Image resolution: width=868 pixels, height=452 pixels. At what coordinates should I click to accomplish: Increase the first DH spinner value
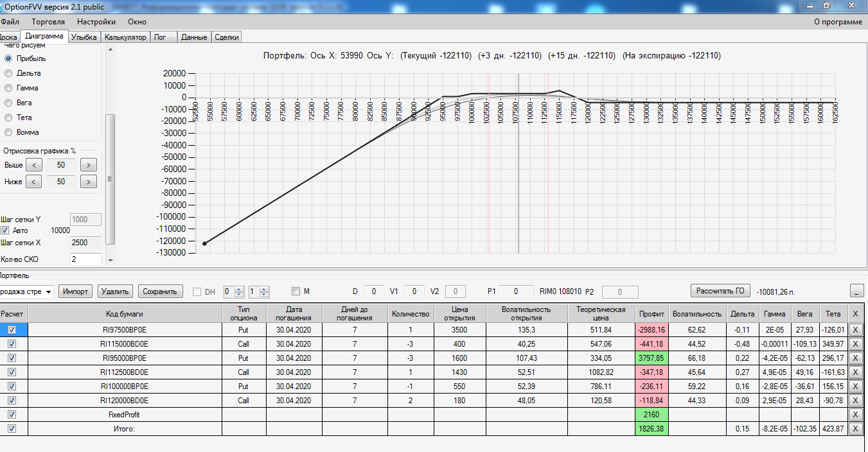pyautogui.click(x=239, y=289)
